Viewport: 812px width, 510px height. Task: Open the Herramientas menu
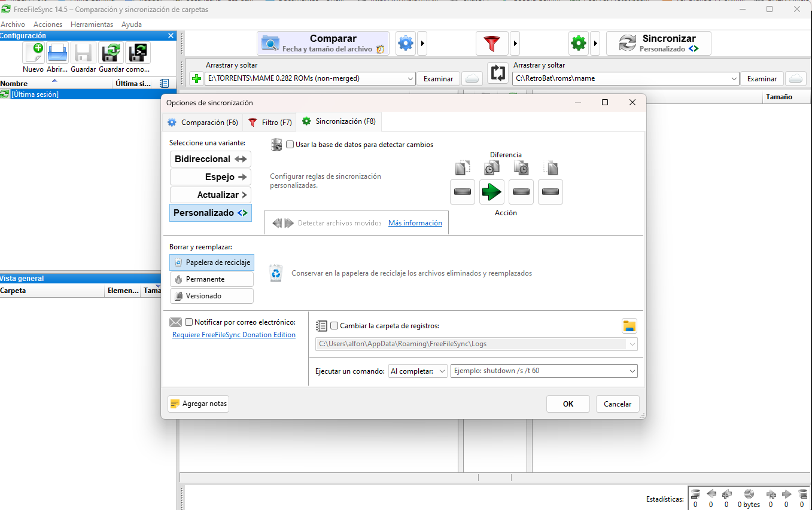[x=92, y=25]
